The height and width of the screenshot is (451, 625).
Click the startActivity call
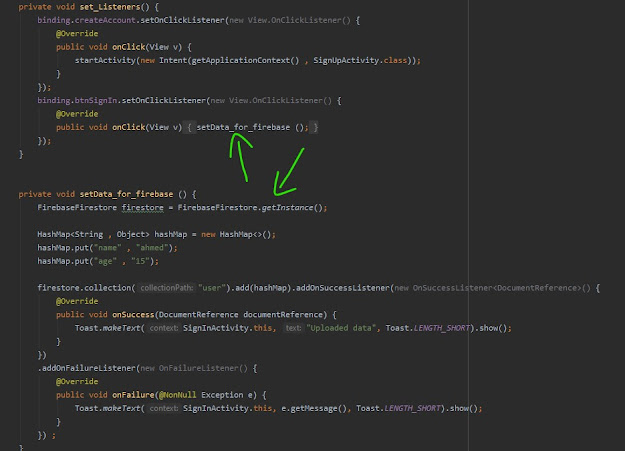point(105,60)
